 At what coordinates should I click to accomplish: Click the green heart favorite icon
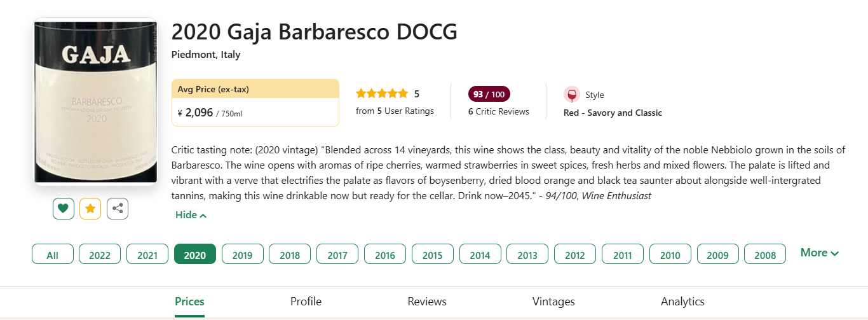point(64,209)
